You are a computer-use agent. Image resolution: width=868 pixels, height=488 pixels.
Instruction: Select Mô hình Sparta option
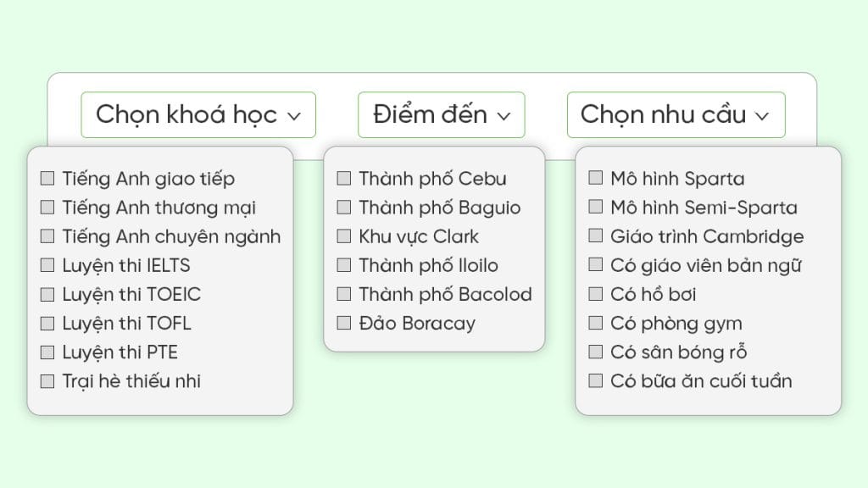click(595, 178)
